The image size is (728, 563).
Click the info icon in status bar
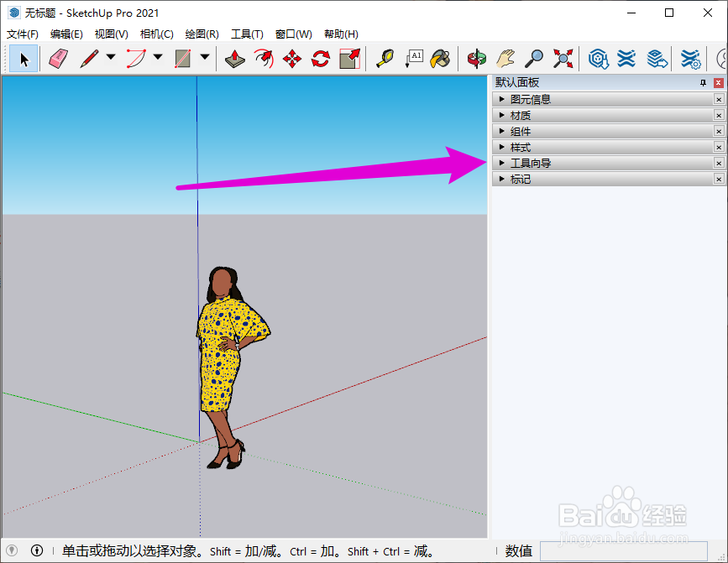[x=37, y=550]
